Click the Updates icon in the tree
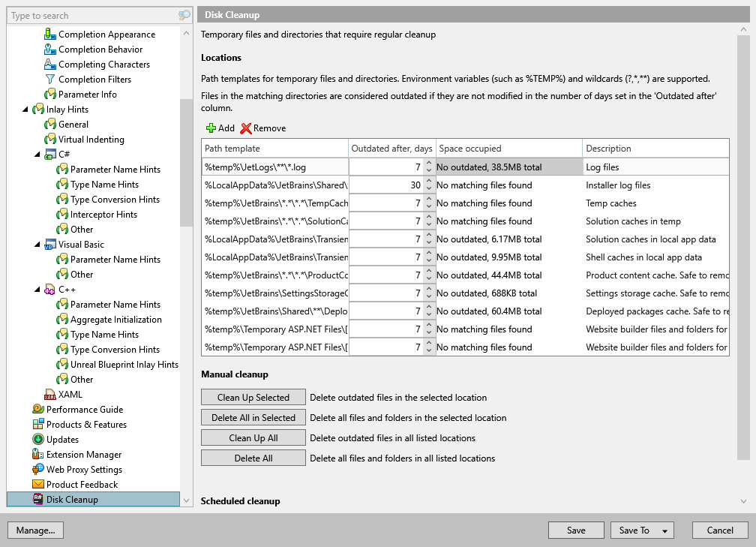 [x=38, y=440]
